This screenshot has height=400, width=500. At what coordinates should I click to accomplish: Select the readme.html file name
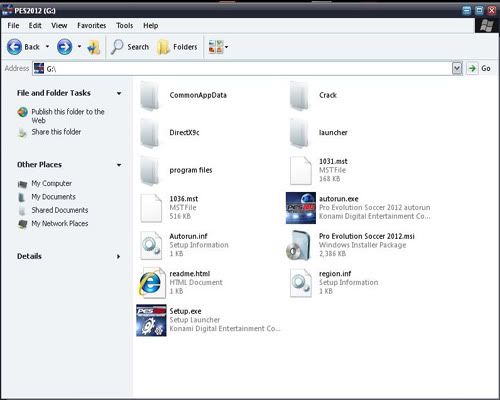point(190,274)
